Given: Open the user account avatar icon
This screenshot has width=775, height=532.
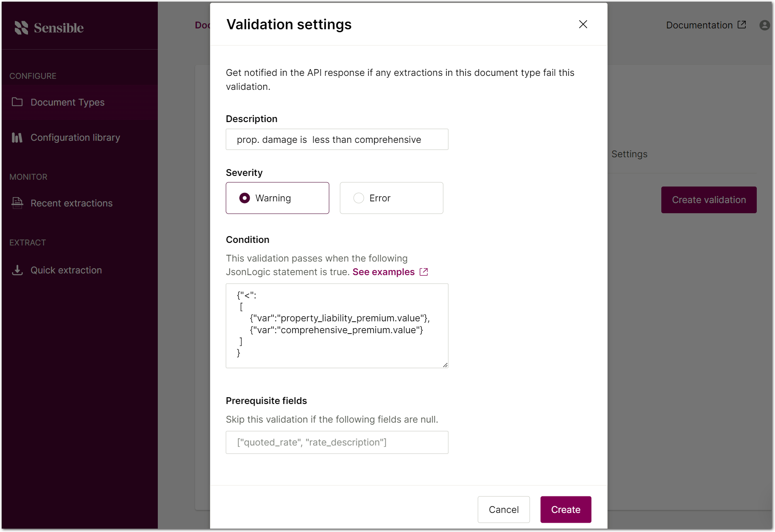Looking at the screenshot, I should click(764, 25).
